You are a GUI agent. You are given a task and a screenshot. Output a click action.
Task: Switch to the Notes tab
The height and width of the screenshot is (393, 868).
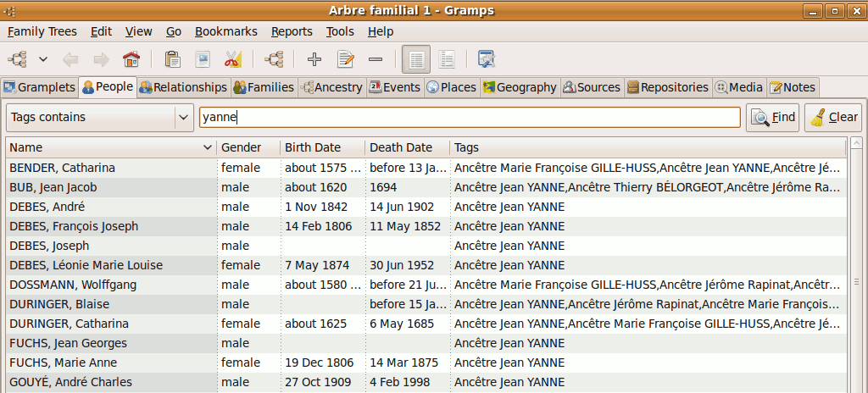coord(793,87)
